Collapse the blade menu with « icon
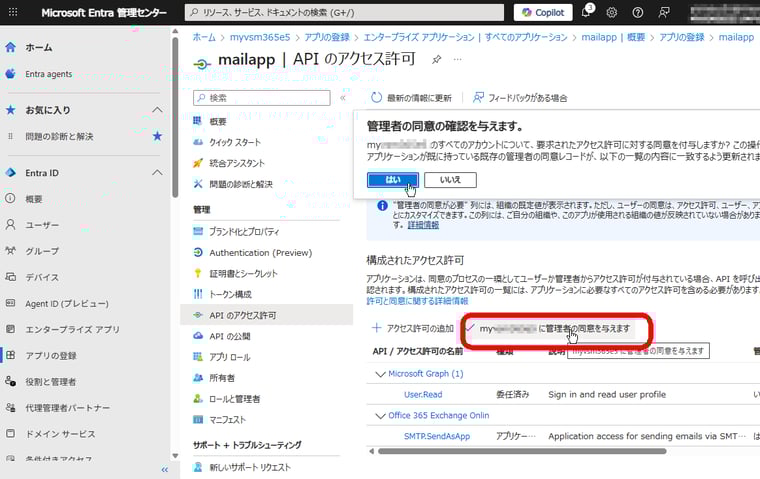760x479 pixels. tap(343, 98)
